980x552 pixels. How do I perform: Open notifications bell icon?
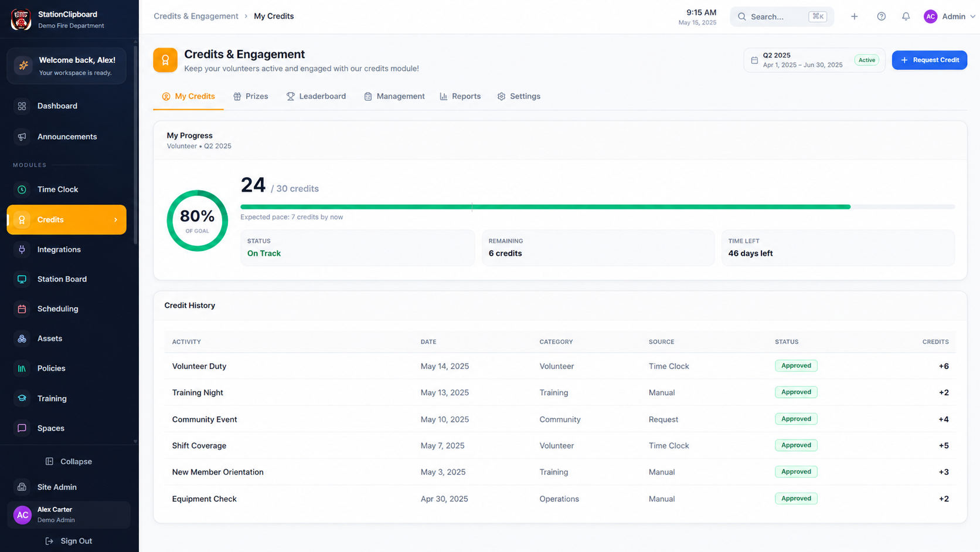tap(906, 16)
